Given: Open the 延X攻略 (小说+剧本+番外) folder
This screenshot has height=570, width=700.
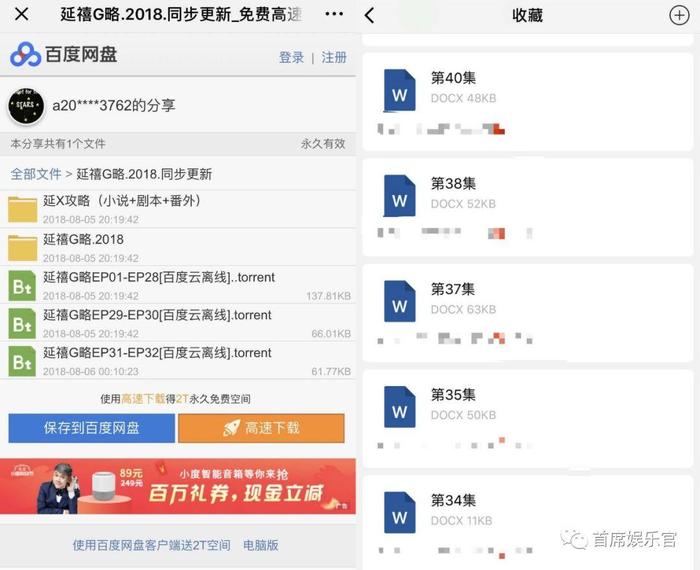Looking at the screenshot, I should [178, 209].
